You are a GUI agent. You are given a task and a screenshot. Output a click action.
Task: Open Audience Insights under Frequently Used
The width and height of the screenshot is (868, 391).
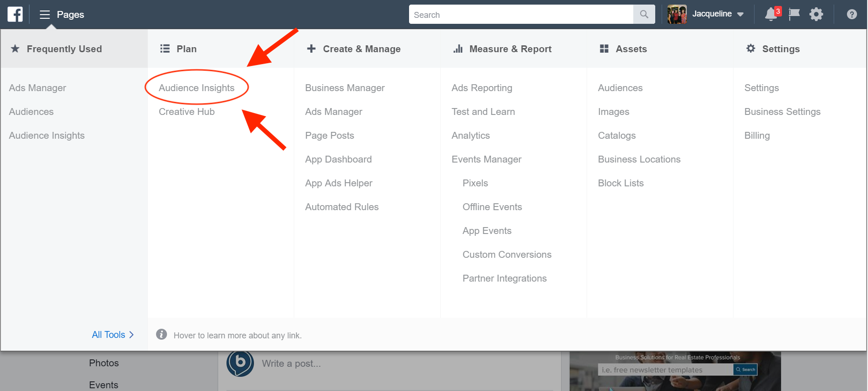(47, 136)
